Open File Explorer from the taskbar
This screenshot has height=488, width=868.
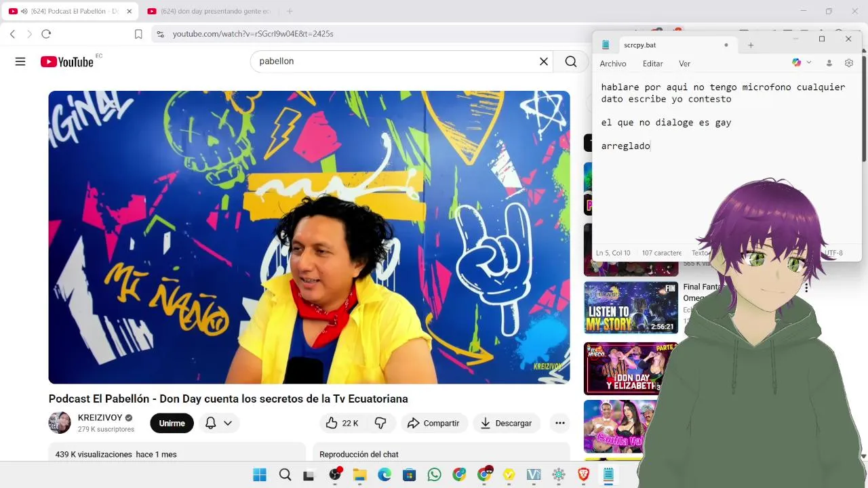pos(359,475)
